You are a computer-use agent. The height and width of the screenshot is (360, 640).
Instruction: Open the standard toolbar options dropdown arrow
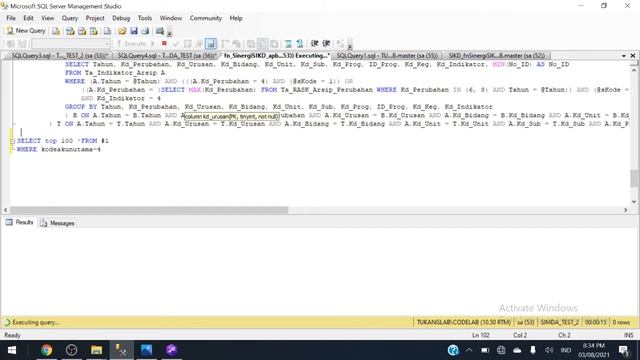[169, 32]
